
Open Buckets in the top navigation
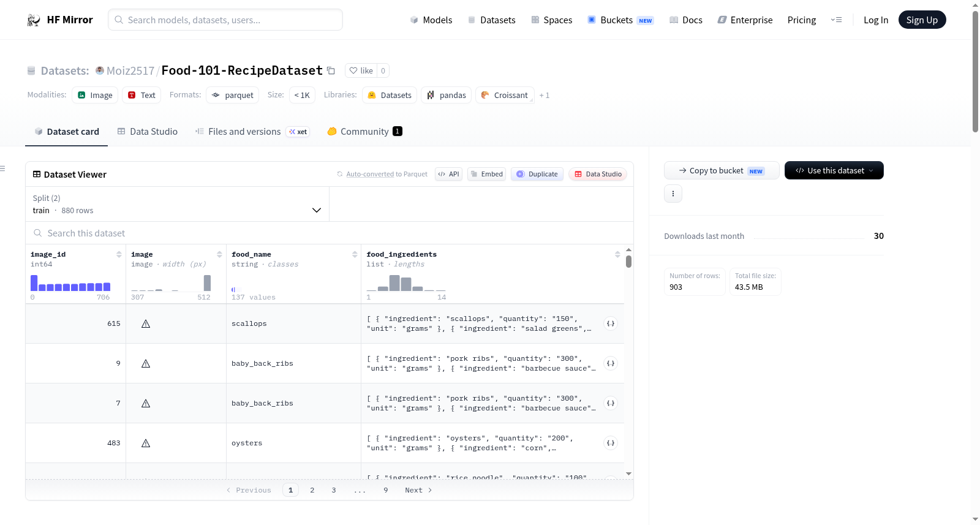620,20
